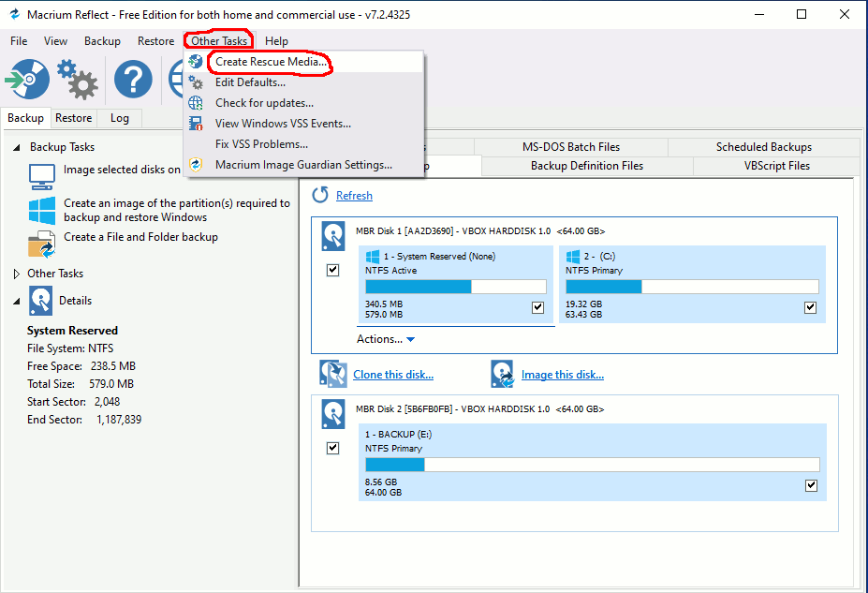Toggle the System Reserved partition checkbox

coord(538,307)
